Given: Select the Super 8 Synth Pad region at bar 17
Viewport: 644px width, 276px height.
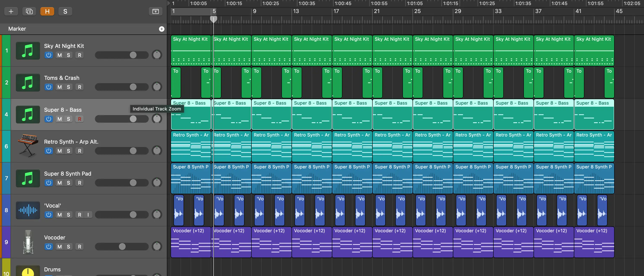Looking at the screenshot, I should click(x=352, y=179).
